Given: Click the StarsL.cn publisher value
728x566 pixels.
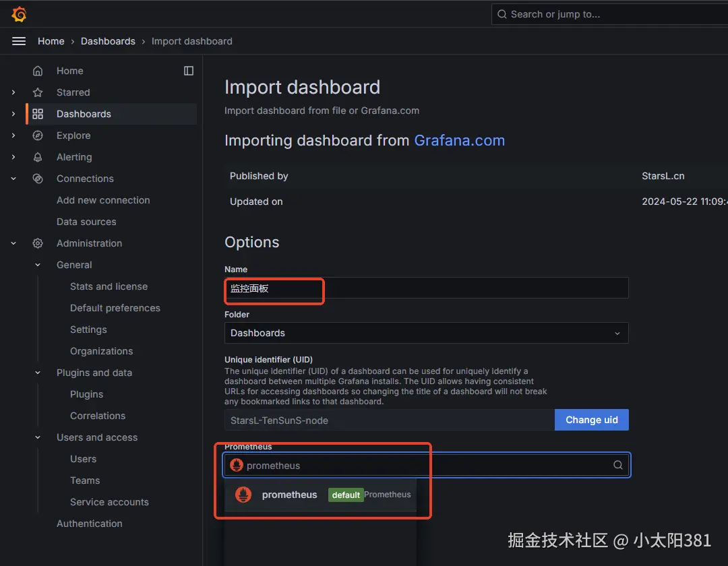Looking at the screenshot, I should [x=663, y=176].
